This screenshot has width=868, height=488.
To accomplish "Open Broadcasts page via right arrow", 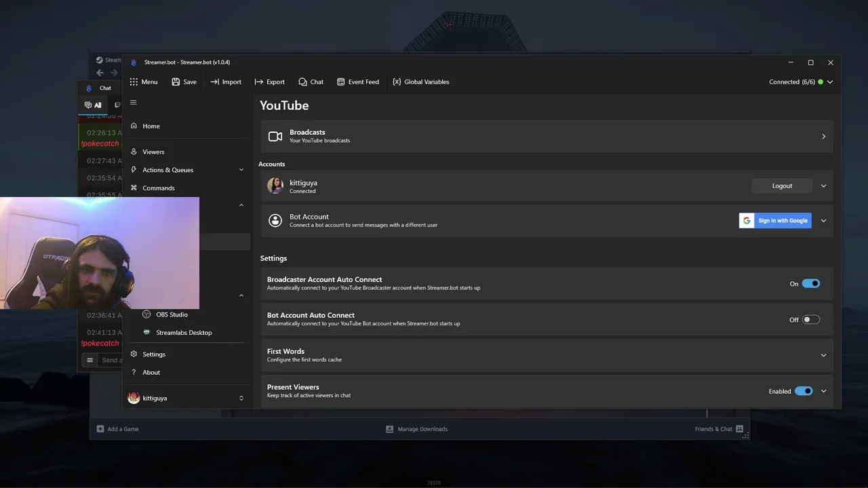I will 824,136.
